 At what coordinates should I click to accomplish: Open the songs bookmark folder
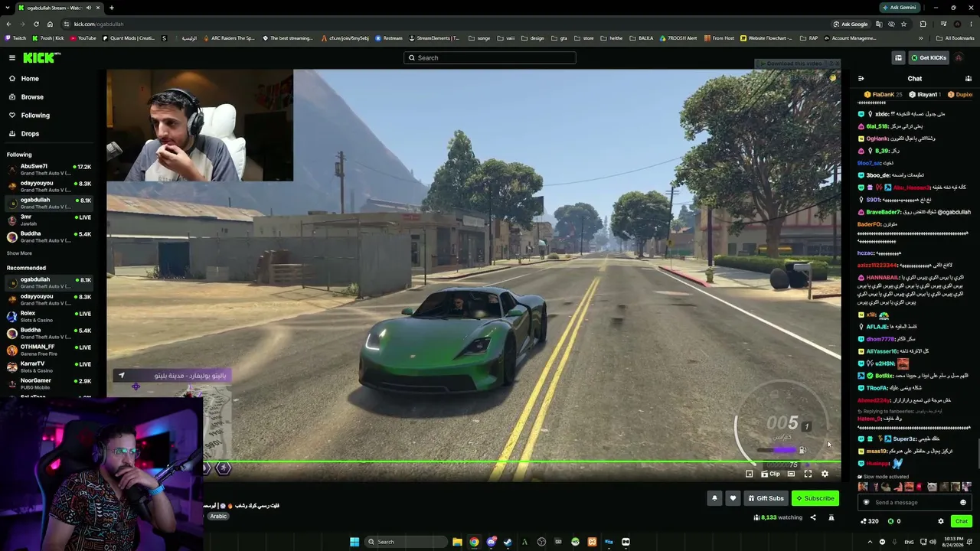coord(479,37)
